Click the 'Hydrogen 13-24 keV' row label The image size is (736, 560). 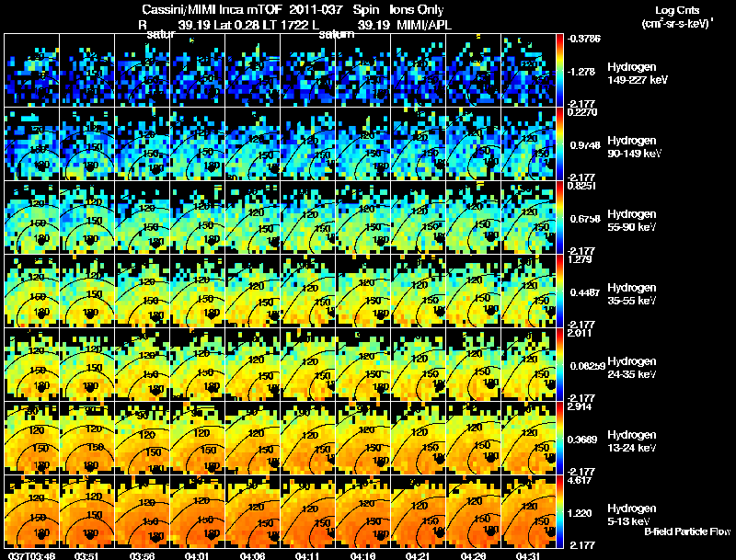tap(632, 441)
